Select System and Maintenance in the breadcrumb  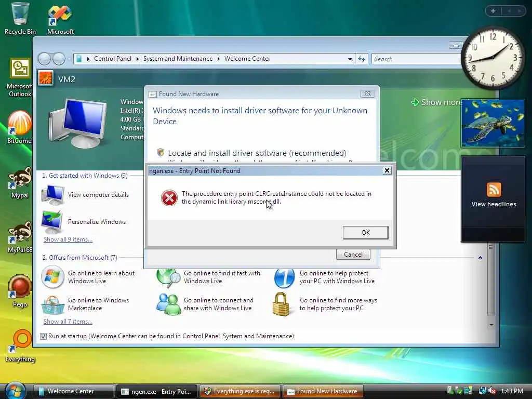[x=178, y=59]
